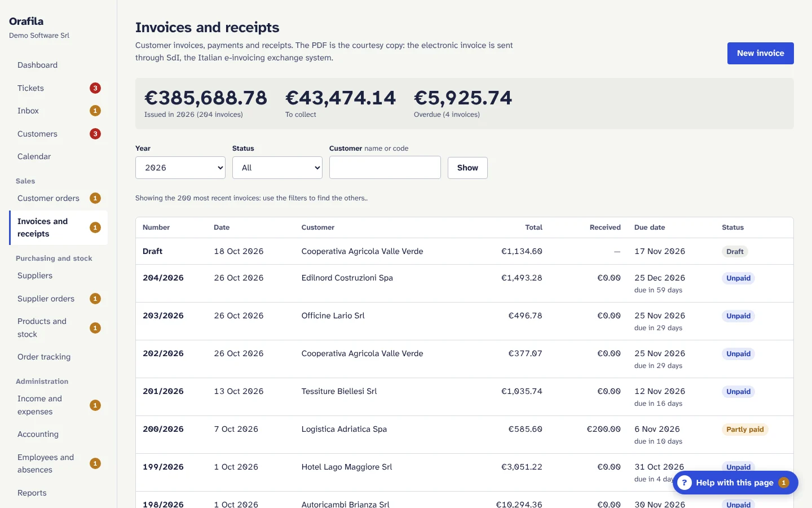Click the question mark help icon
The width and height of the screenshot is (812, 508).
[x=684, y=483]
